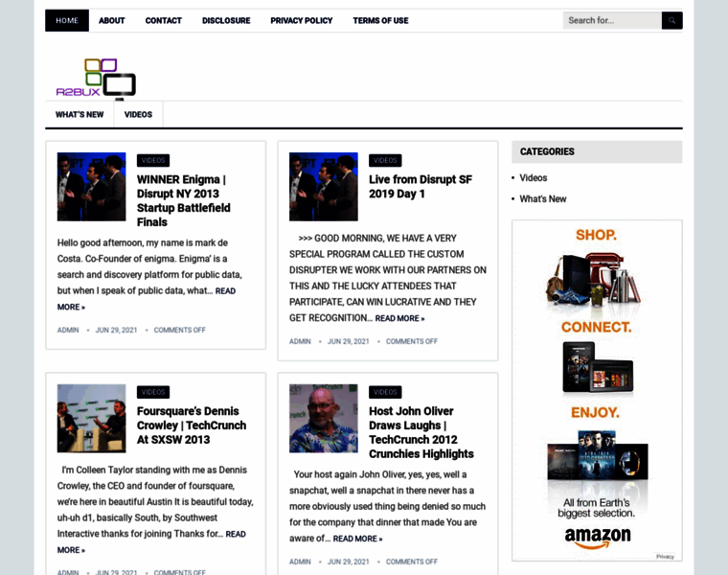This screenshot has width=728, height=575.
Task: Click Admin author on the Enigma post
Action: (68, 330)
